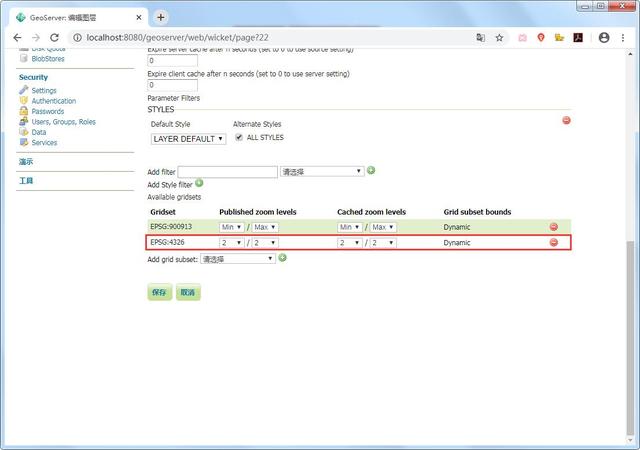Bookmark this page with the star icon

[x=499, y=38]
